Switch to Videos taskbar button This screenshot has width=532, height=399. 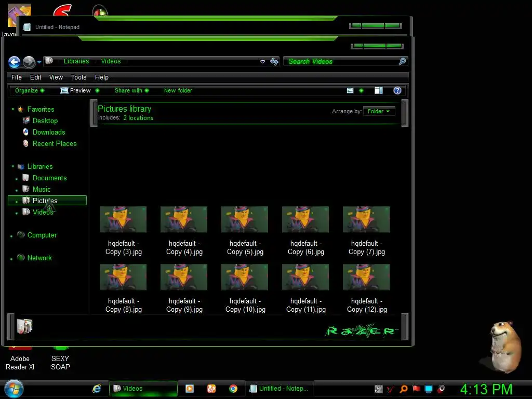[143, 389]
